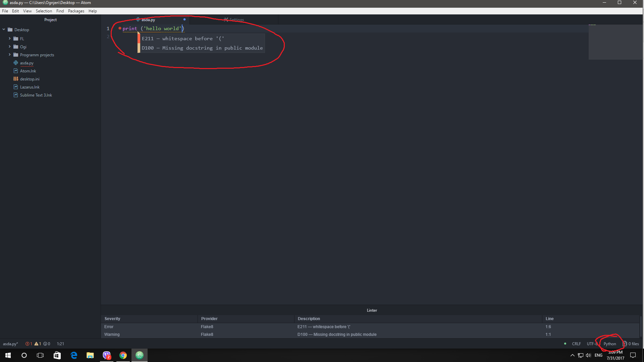This screenshot has height=362, width=644.
Task: Click the Python file icon beside asda.py in tree
Action: pos(16,63)
